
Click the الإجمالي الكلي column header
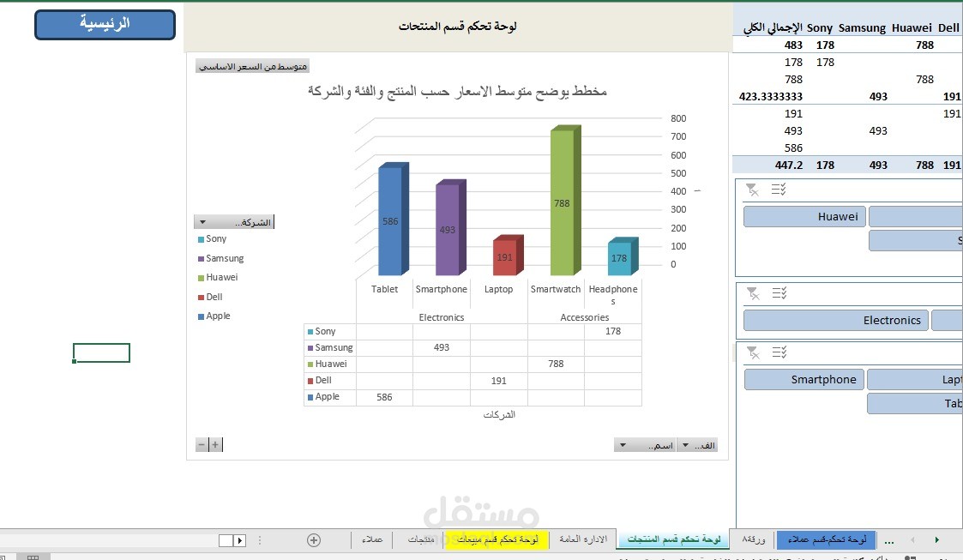click(x=773, y=27)
